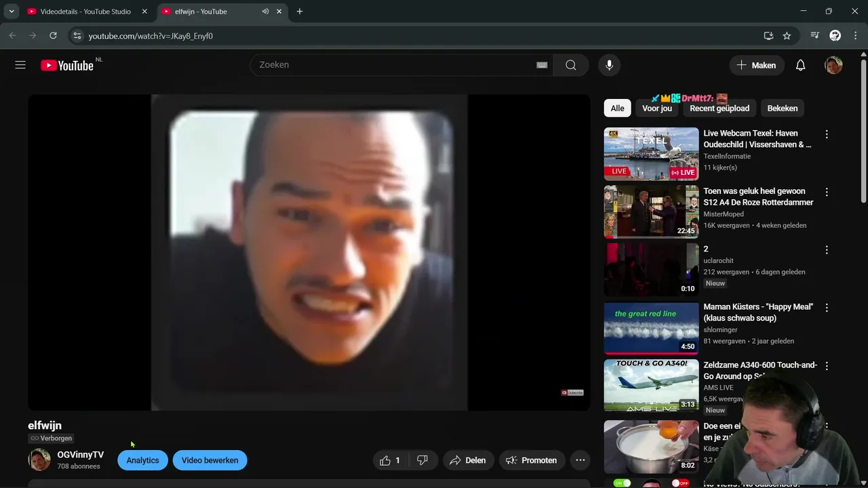Click the Maken create button
Viewport: 868px width, 488px height.
[756, 65]
